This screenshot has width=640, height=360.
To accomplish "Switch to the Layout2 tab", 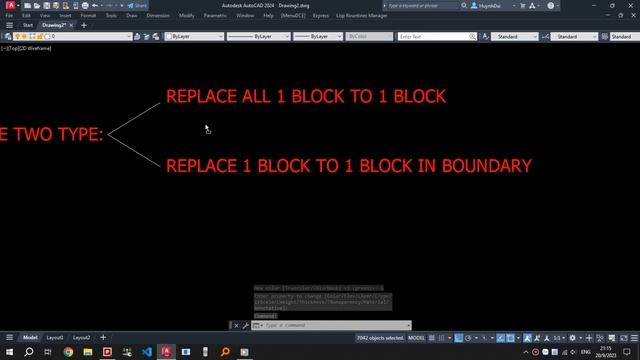I will pyautogui.click(x=81, y=338).
